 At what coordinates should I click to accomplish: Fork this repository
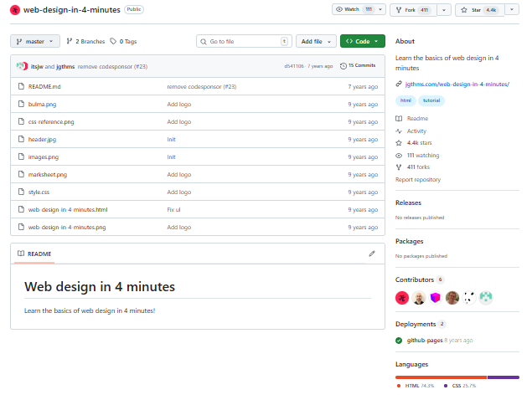413,10
